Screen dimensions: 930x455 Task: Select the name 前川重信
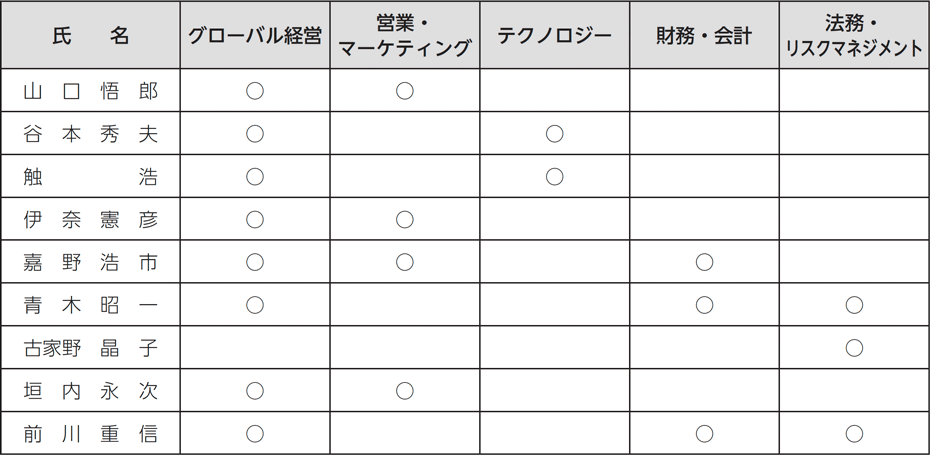pyautogui.click(x=90, y=434)
